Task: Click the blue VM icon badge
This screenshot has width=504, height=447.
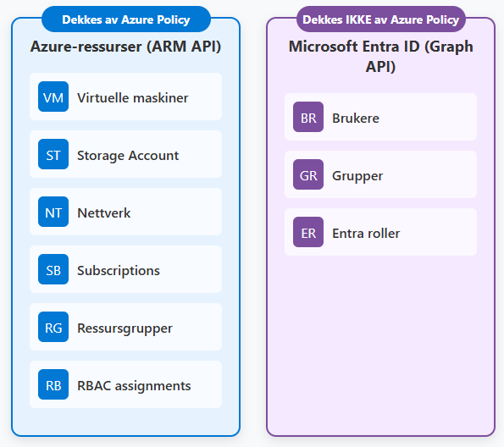Action: (x=53, y=97)
